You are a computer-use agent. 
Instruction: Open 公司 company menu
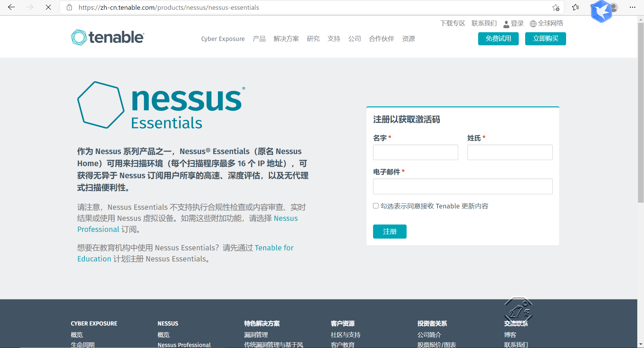pos(355,39)
